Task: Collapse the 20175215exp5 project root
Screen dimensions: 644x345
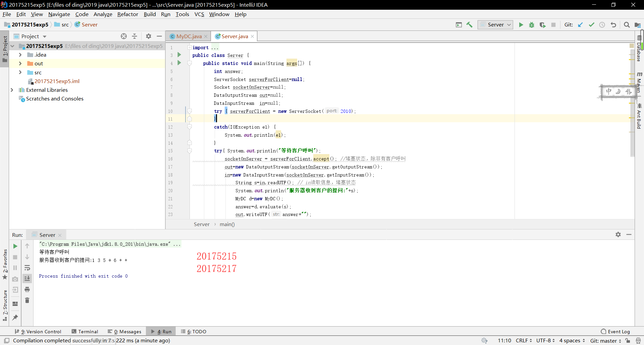Action: pyautogui.click(x=12, y=46)
